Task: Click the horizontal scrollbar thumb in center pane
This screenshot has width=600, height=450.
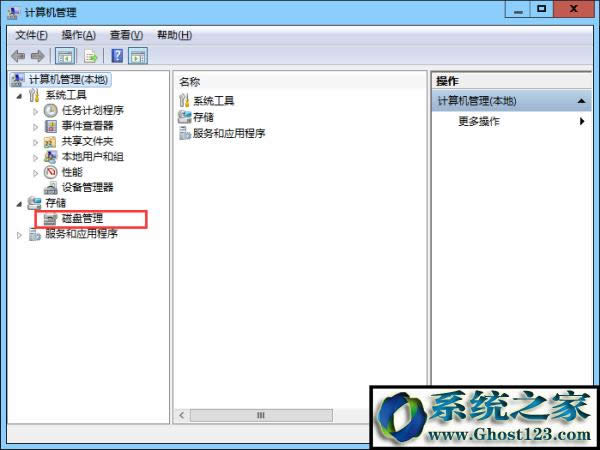Action: 261,415
